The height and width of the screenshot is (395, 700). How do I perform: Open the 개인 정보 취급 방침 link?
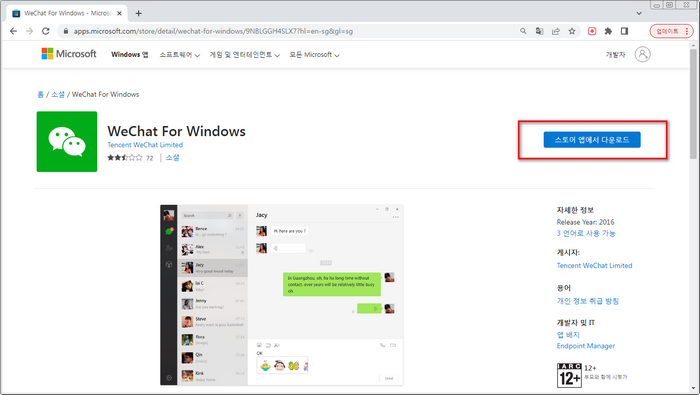[x=588, y=301]
